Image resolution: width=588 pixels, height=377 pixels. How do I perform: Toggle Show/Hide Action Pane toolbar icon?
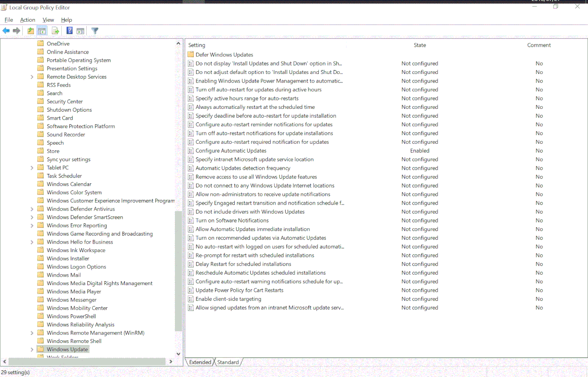[x=81, y=31]
